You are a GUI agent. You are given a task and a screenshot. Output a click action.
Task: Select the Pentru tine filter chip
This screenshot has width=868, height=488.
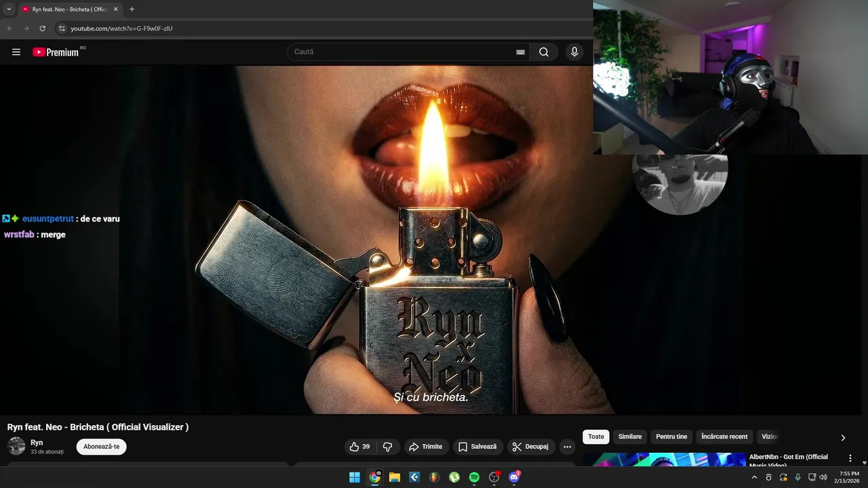coord(671,436)
